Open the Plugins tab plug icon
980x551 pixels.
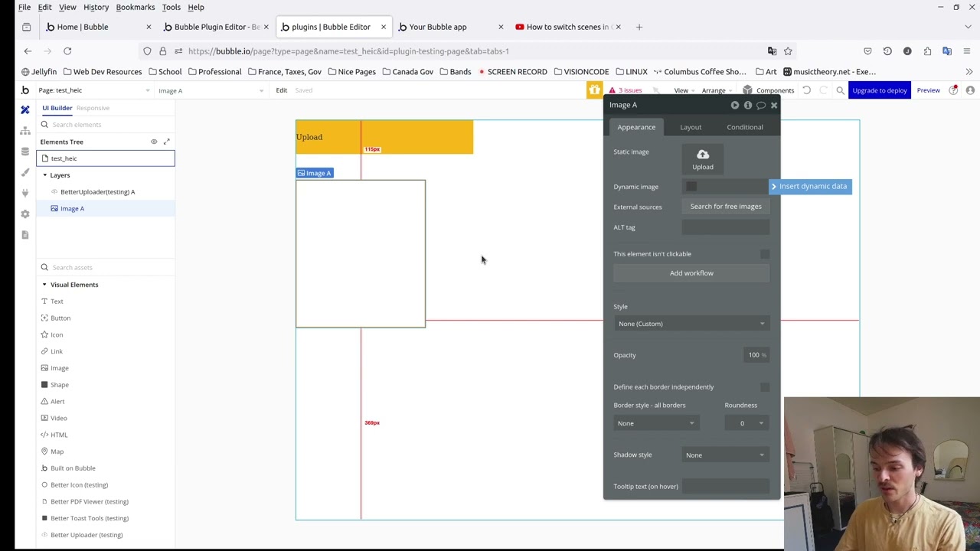click(x=25, y=193)
